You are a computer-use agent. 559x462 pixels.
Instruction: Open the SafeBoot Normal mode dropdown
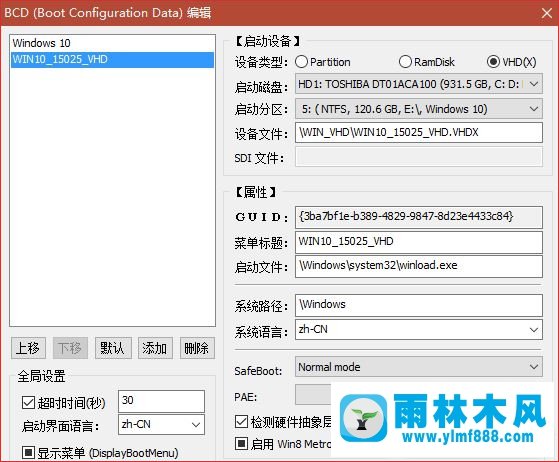coord(419,367)
